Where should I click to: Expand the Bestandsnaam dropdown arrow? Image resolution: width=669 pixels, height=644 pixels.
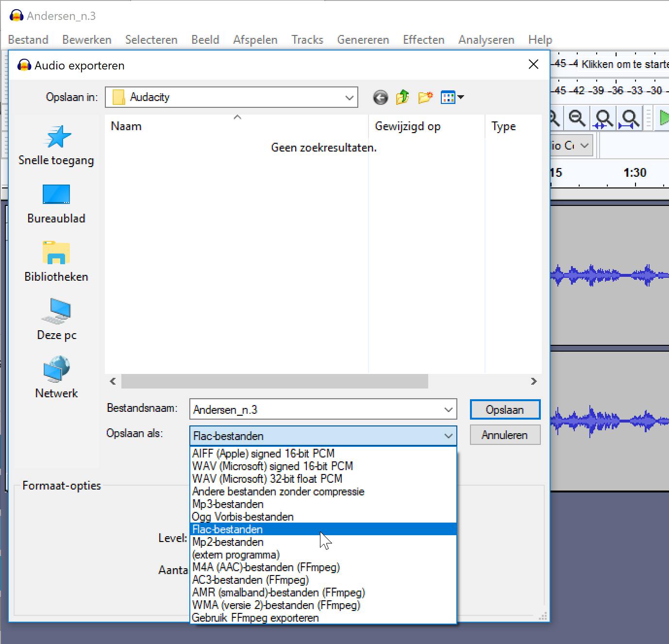(x=448, y=410)
